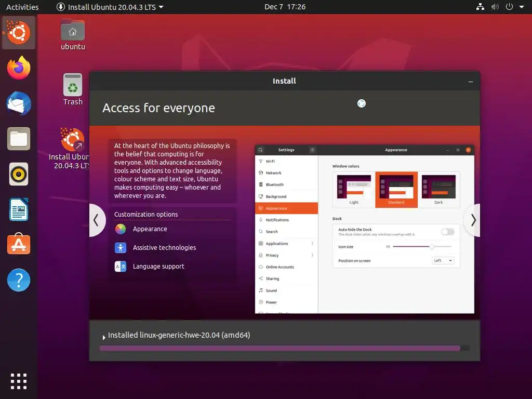This screenshot has width=532, height=399.
Task: Choose the Light window color thumbnail
Action: (354, 189)
